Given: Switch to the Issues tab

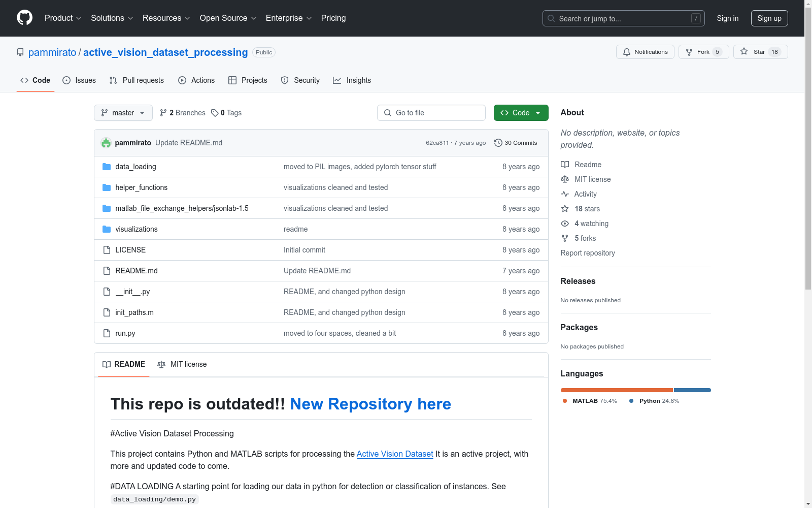Looking at the screenshot, I should (x=79, y=80).
